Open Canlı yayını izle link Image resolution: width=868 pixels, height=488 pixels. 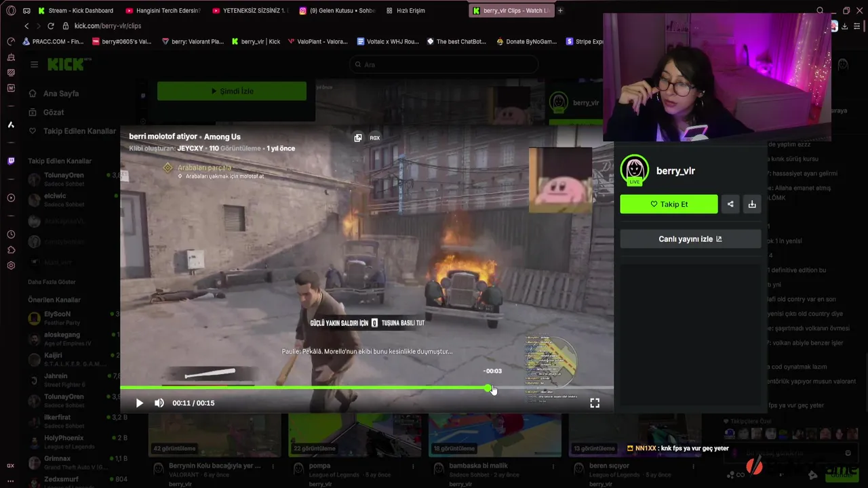690,239
